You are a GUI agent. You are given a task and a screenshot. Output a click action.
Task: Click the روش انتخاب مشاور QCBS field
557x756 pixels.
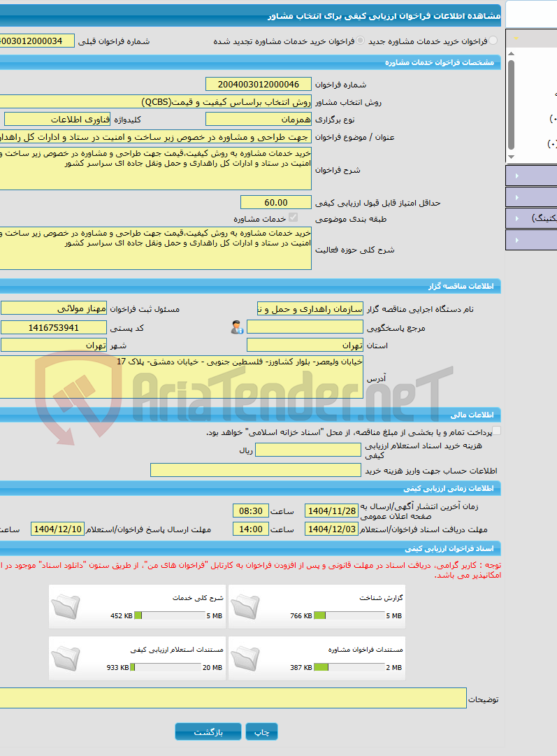coord(156,101)
